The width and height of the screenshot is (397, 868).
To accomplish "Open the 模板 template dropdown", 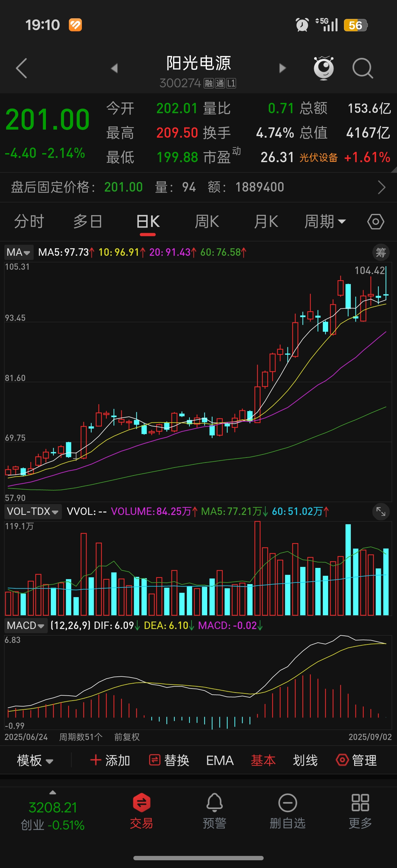I will (35, 760).
